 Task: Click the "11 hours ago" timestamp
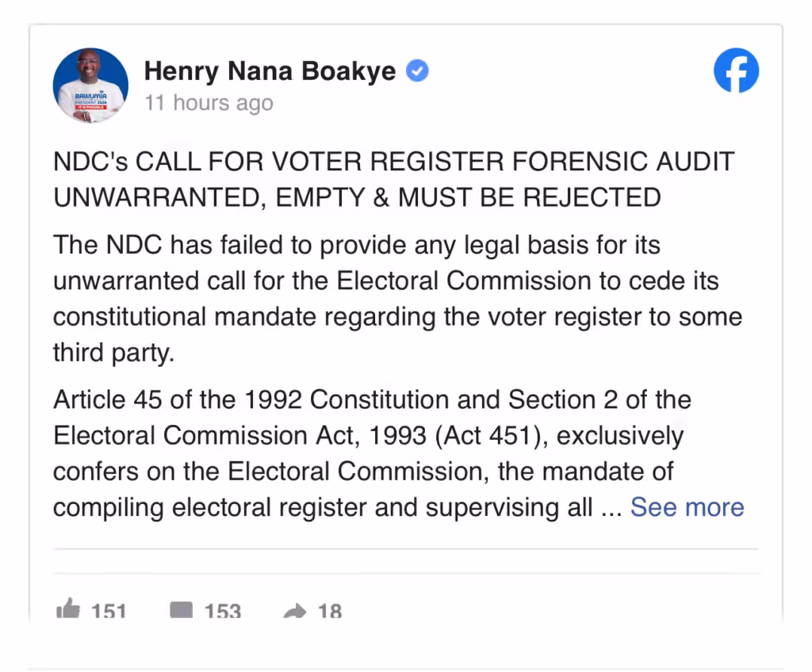pyautogui.click(x=209, y=103)
